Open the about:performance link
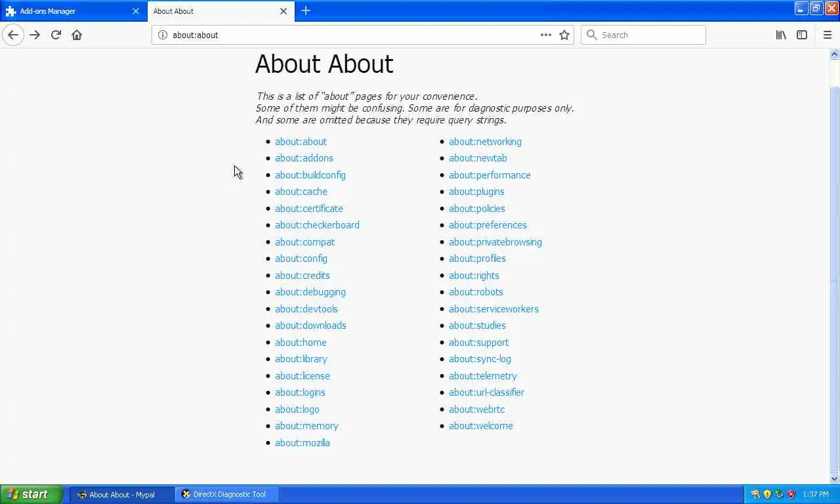The width and height of the screenshot is (840, 504). pyautogui.click(x=490, y=175)
